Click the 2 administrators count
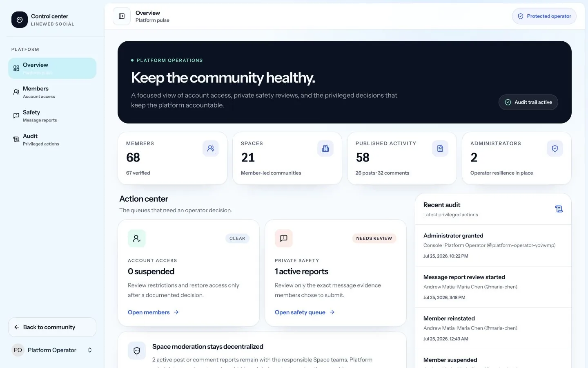The height and width of the screenshot is (368, 588). point(474,157)
